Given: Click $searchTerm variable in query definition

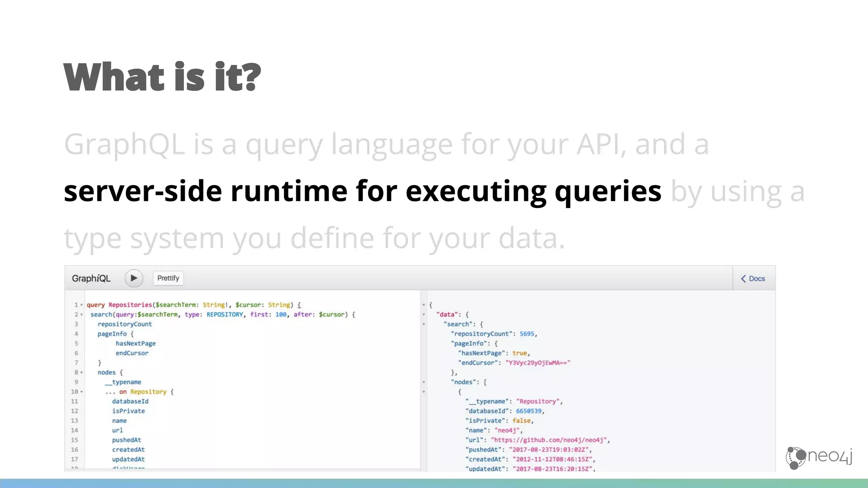Looking at the screenshot, I should point(175,305).
